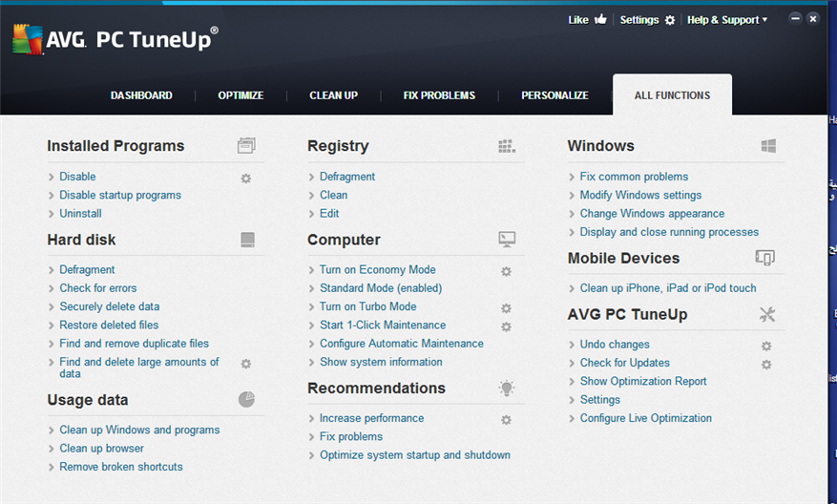Switch to the Dashboard tab
Image resolution: width=837 pixels, height=504 pixels.
tap(141, 95)
